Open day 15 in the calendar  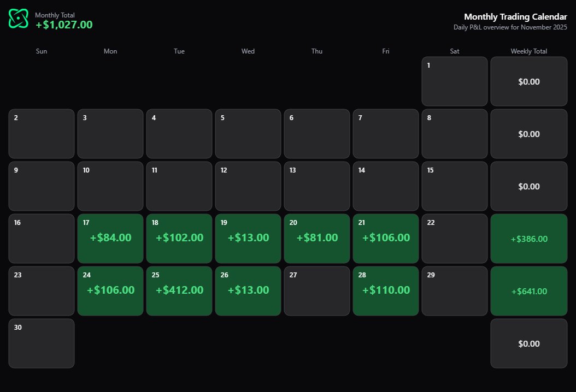[455, 186]
